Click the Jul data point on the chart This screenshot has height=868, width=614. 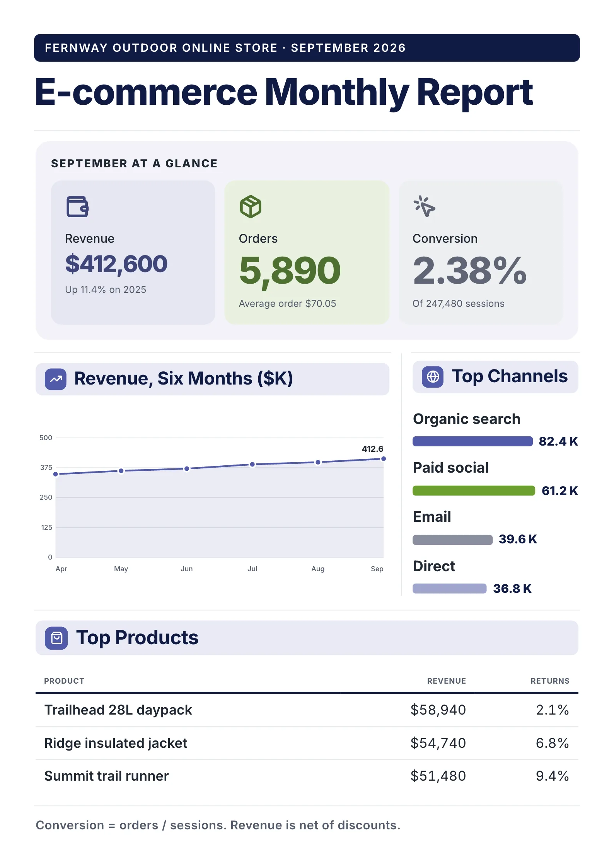point(252,465)
